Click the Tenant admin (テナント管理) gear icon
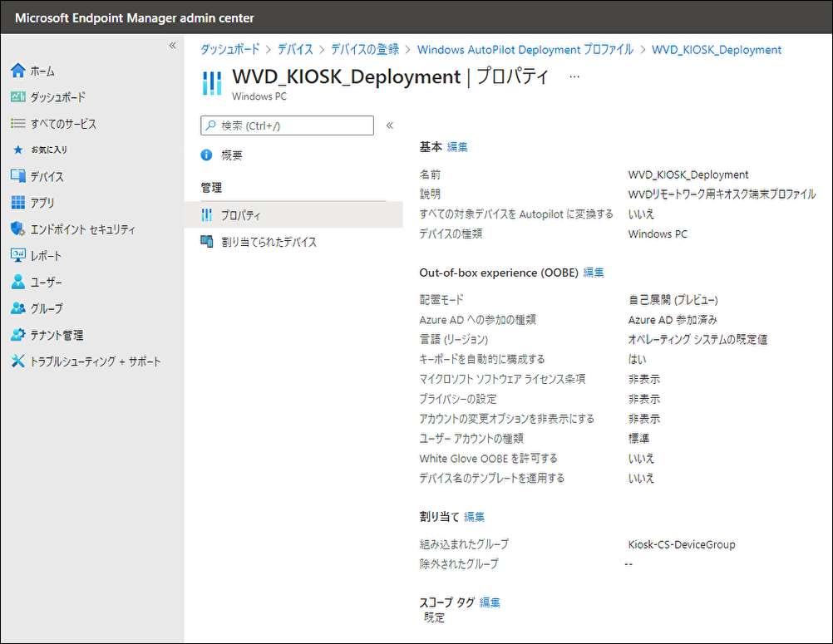 click(18, 335)
